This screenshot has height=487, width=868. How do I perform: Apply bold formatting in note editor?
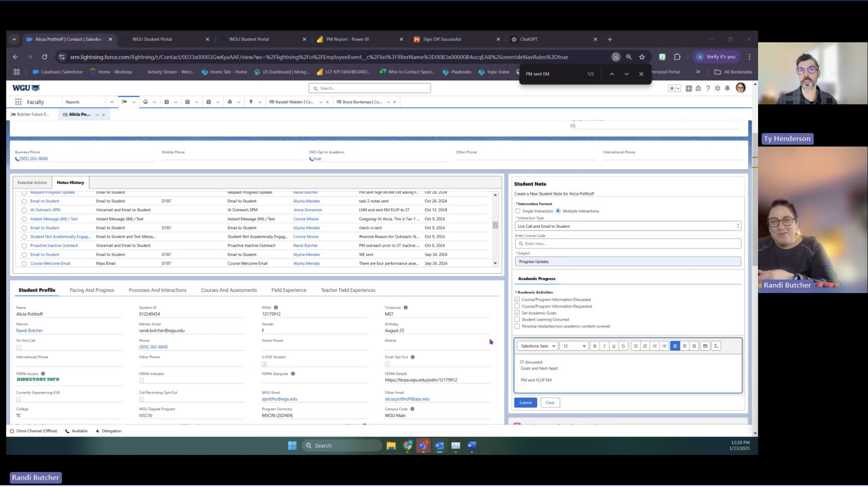pos(594,346)
